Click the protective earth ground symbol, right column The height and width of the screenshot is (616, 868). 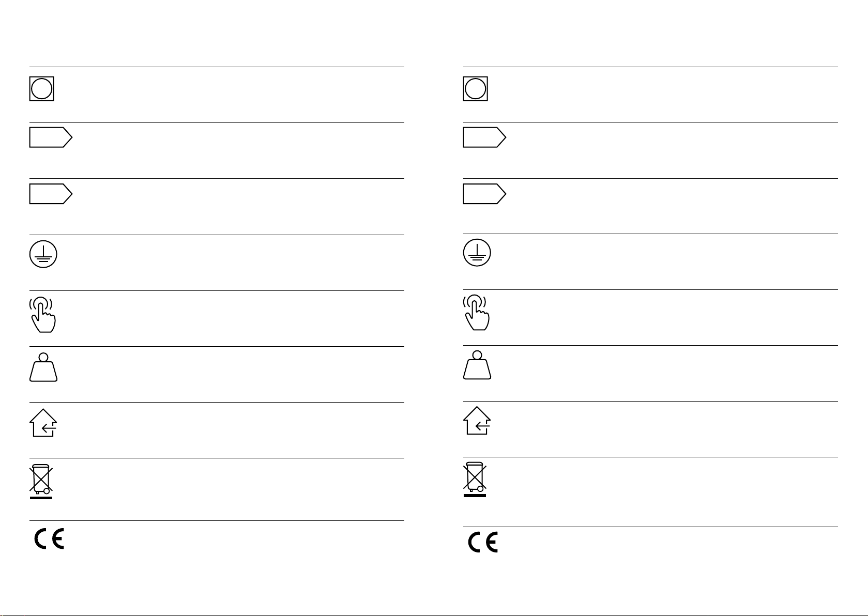click(x=477, y=253)
